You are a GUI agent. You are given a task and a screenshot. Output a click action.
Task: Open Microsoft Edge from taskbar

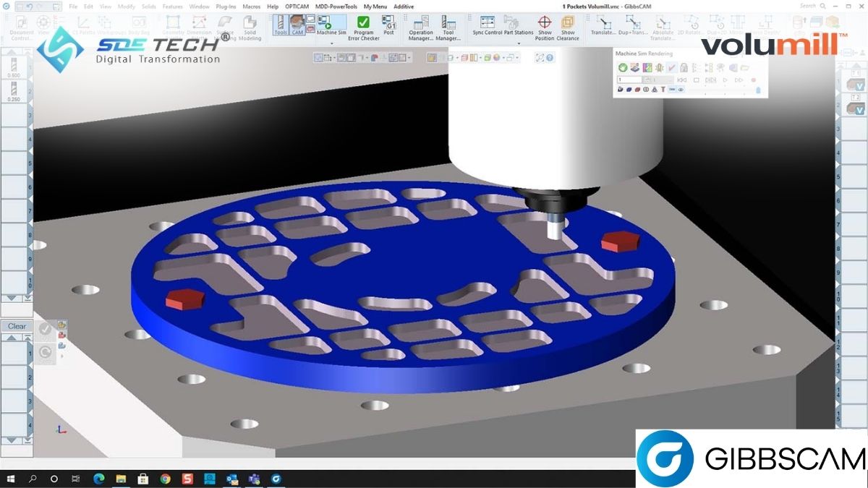click(x=99, y=479)
